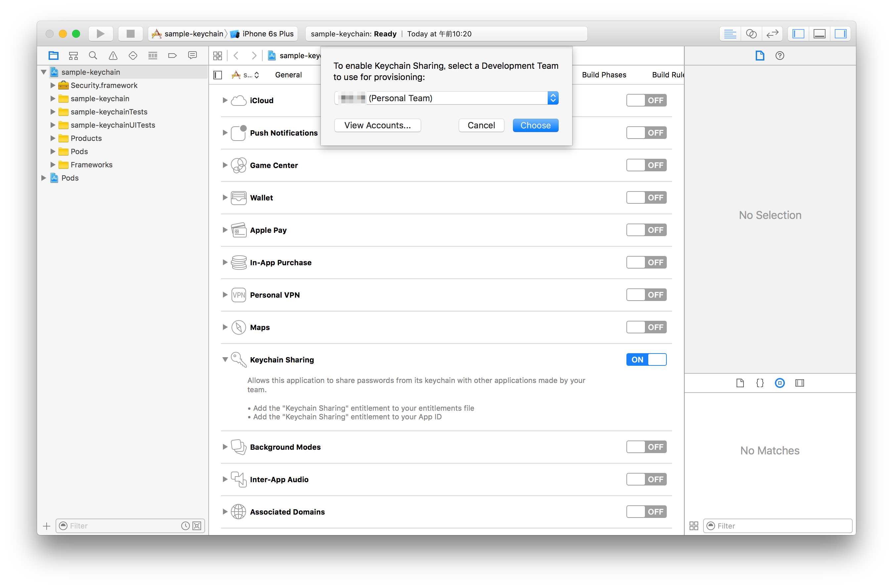
Task: Show the debug navigator gauge icon
Action: pyautogui.click(x=153, y=55)
